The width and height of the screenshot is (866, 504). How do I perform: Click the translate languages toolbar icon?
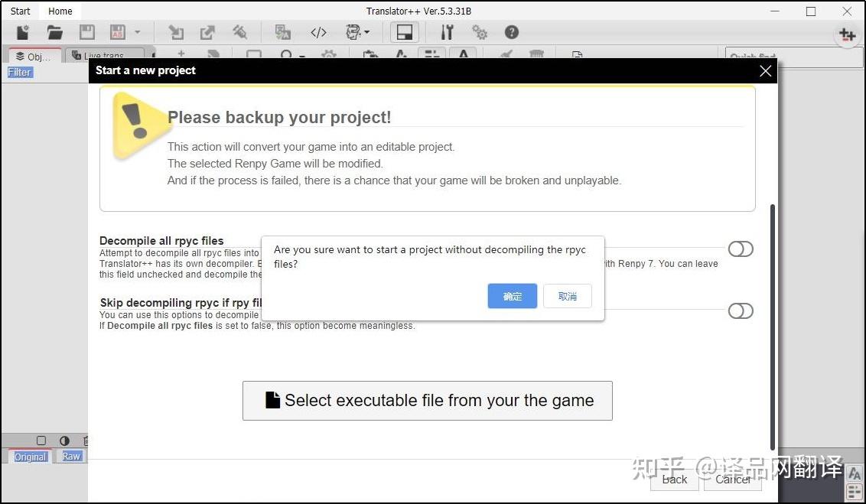[x=283, y=33]
